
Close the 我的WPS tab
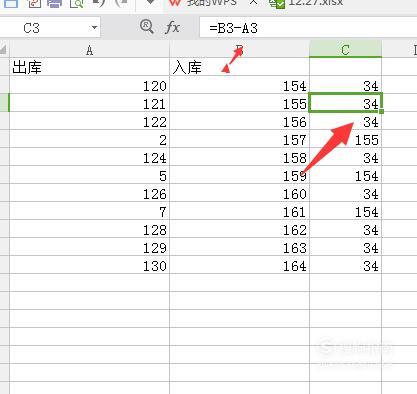(x=253, y=2)
